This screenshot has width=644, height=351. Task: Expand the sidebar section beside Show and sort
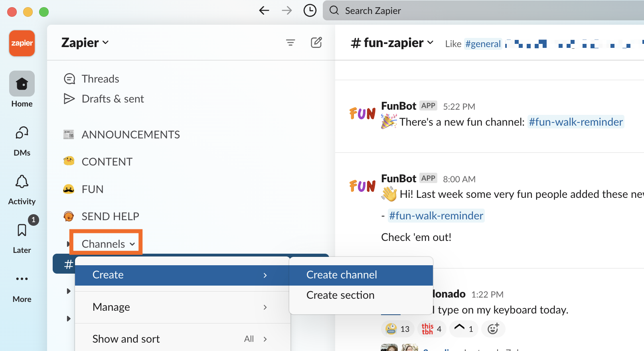[69, 319]
